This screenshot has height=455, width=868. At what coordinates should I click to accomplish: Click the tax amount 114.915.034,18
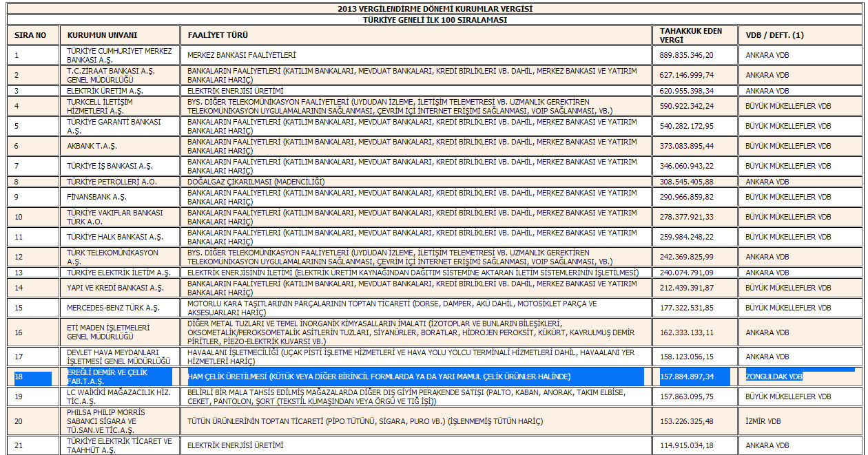(x=686, y=445)
